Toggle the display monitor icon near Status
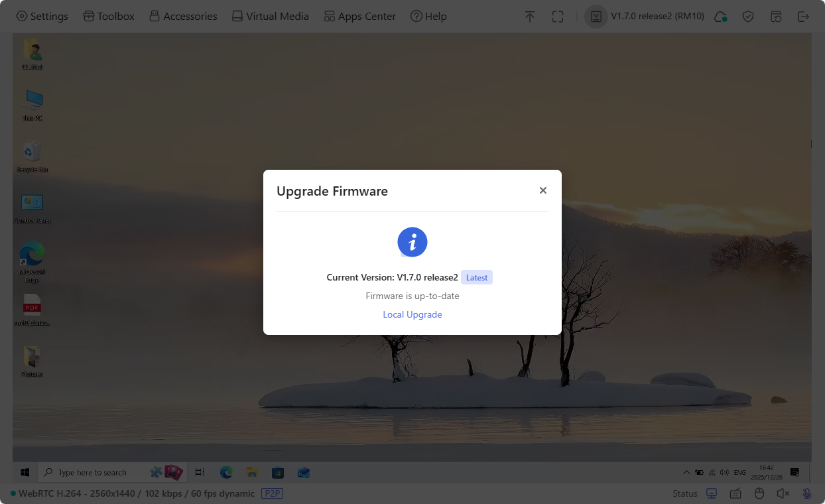The height and width of the screenshot is (504, 825). pyautogui.click(x=711, y=493)
